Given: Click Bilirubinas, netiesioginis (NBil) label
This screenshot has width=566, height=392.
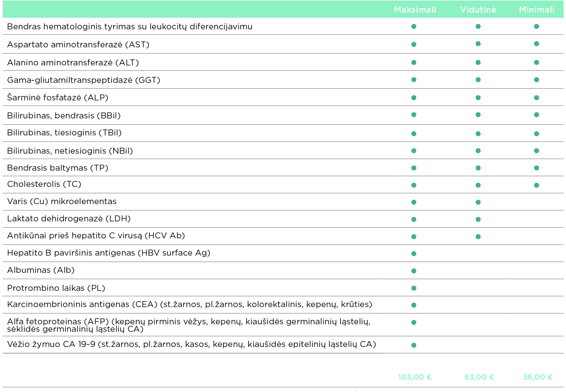Looking at the screenshot, I should [x=70, y=151].
